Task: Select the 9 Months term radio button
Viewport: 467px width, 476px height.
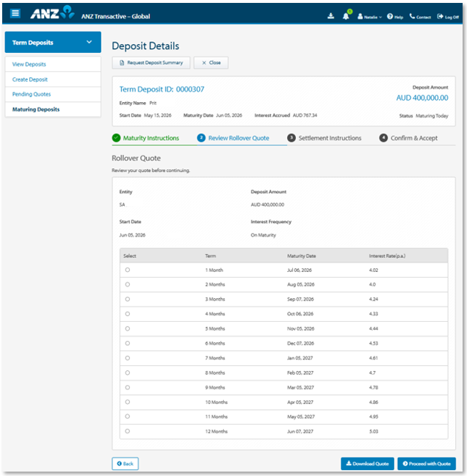Action: (x=128, y=388)
